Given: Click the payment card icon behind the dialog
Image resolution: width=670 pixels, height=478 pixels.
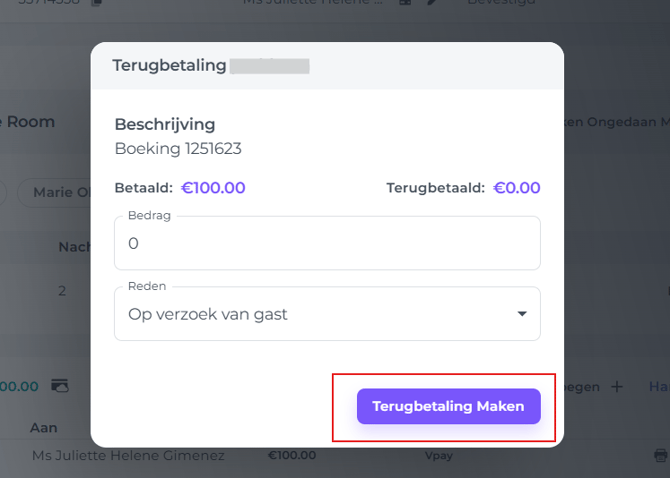Looking at the screenshot, I should tap(60, 386).
